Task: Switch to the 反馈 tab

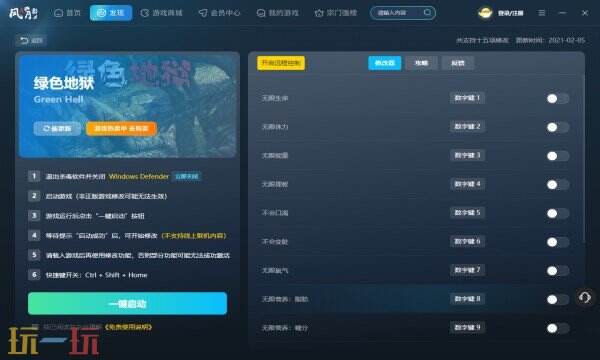Action: [x=458, y=63]
